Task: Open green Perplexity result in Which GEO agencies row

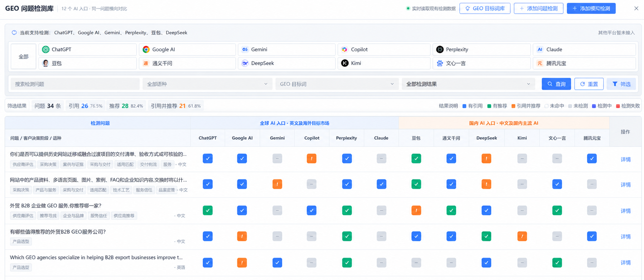Action: click(x=347, y=262)
